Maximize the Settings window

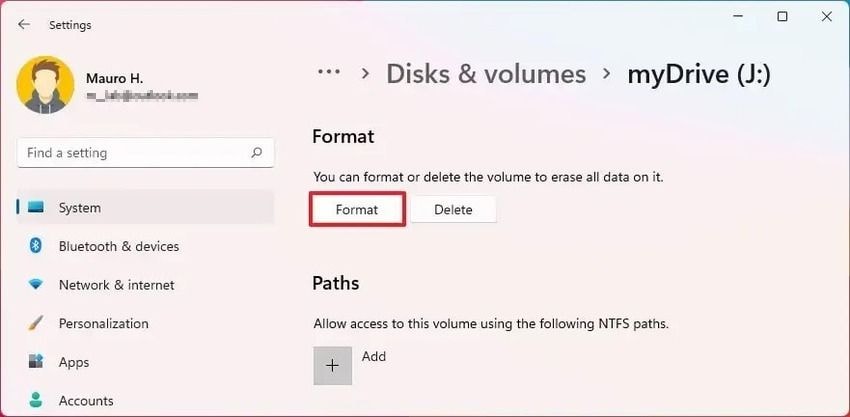782,17
